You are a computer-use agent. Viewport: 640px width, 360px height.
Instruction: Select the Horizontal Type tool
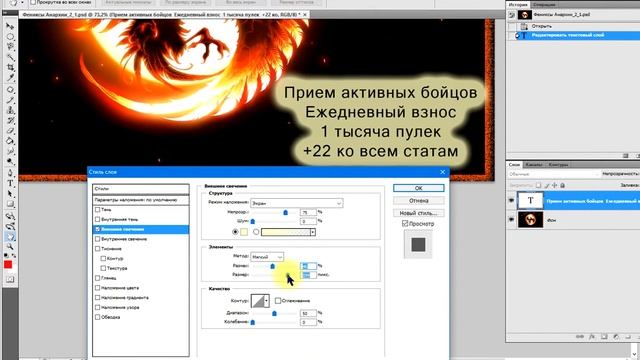click(10, 183)
